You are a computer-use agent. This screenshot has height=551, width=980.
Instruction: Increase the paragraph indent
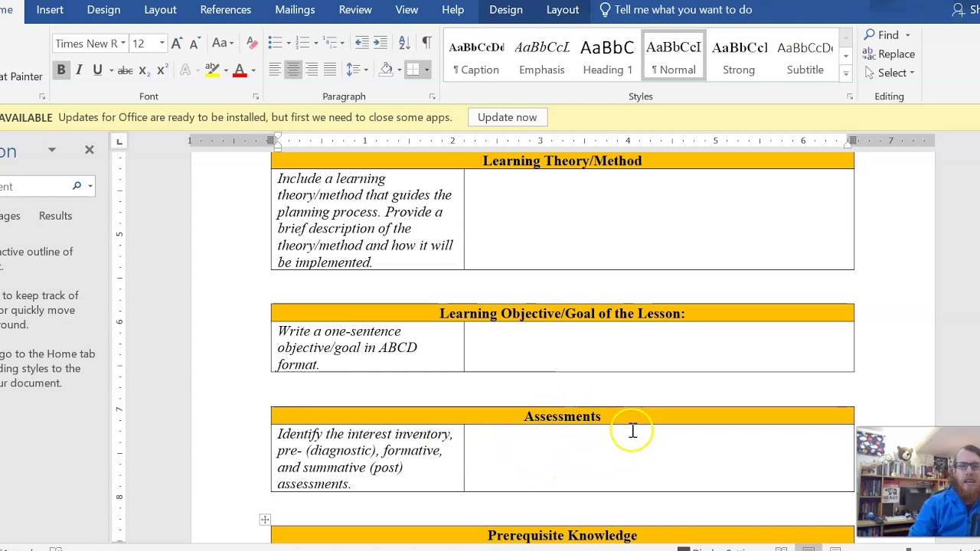(x=381, y=44)
